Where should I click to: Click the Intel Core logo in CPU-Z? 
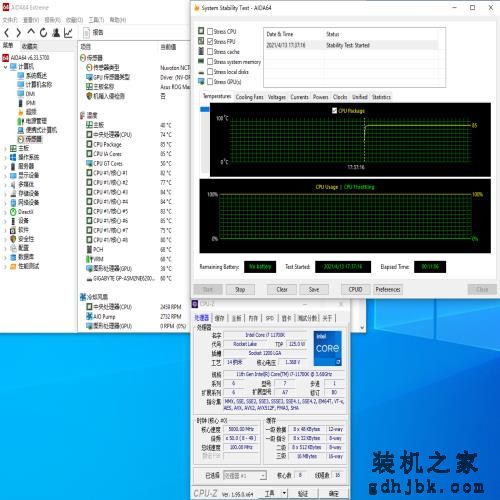coord(328,348)
